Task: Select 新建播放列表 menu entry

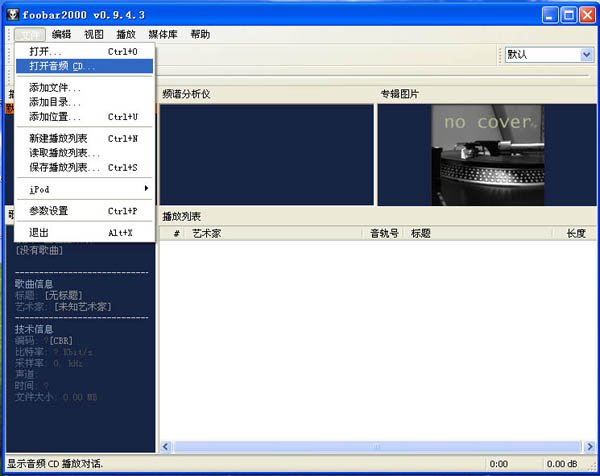Action: (85, 139)
